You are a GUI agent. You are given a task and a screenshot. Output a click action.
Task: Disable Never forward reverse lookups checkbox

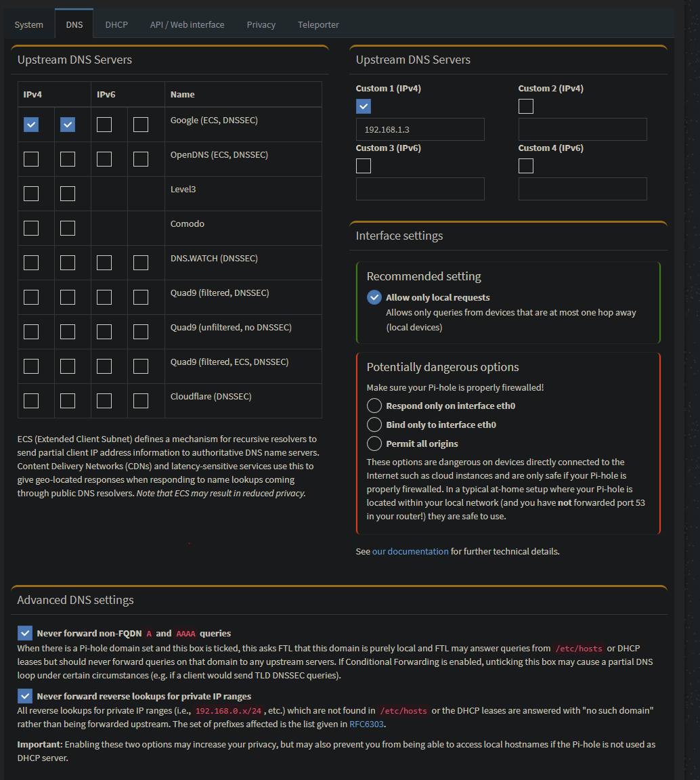tap(25, 697)
